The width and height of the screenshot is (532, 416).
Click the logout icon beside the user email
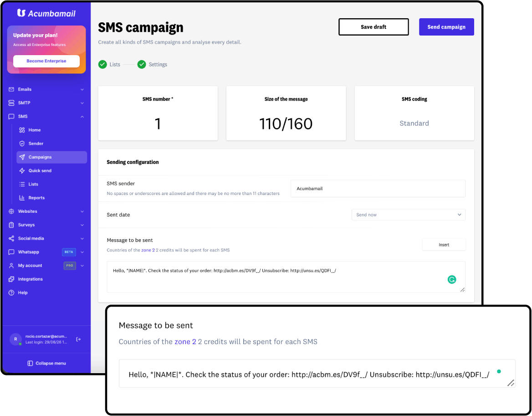[x=78, y=339]
